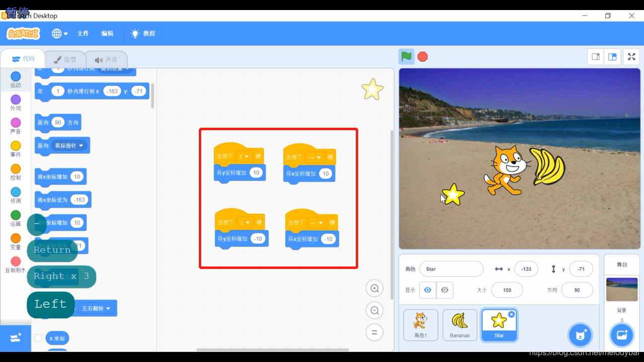Select the 角色1 cat sprite thumbnail
Screen dimensions: 644x362
(x=421, y=325)
